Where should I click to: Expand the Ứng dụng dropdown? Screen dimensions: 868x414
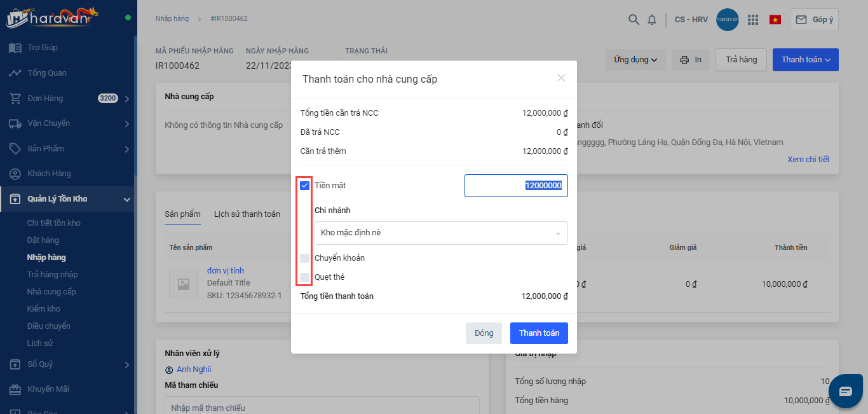[x=635, y=60]
